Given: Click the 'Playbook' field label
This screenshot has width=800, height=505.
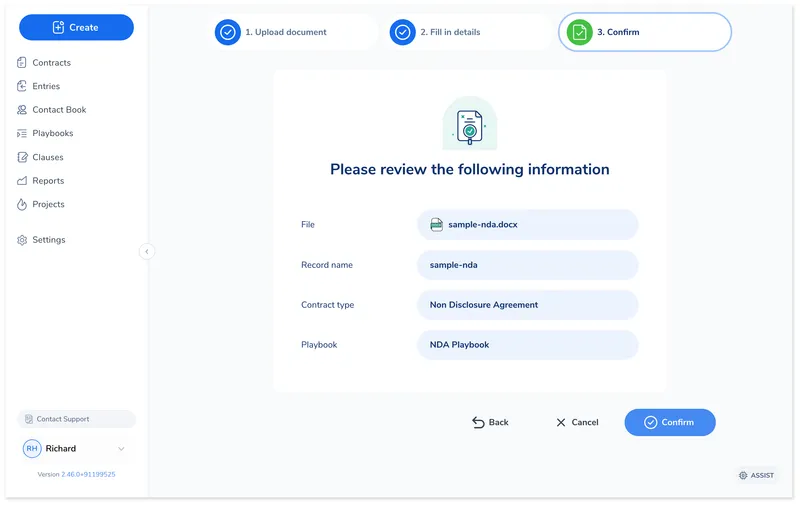Looking at the screenshot, I should [319, 345].
